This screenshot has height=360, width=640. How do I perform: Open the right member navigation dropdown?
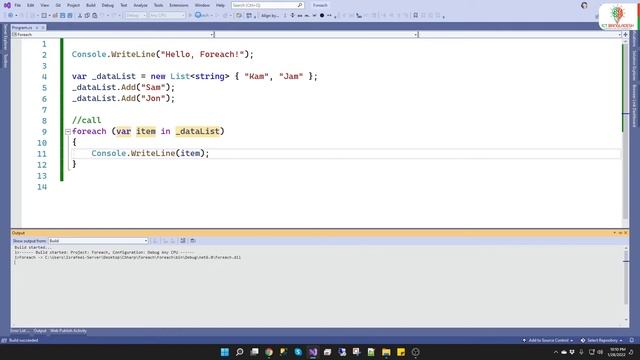point(520,35)
